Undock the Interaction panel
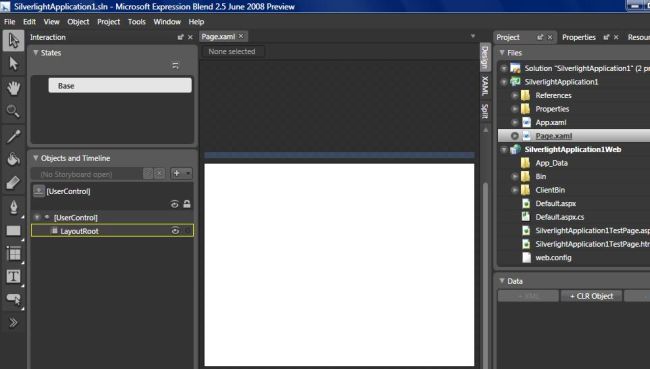The height and width of the screenshot is (369, 650). 180,37
